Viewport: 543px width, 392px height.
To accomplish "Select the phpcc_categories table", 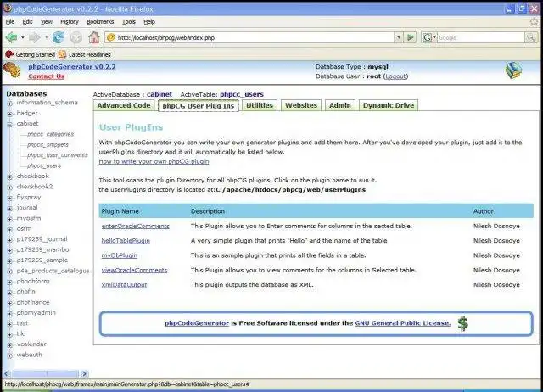I will click(x=50, y=134).
